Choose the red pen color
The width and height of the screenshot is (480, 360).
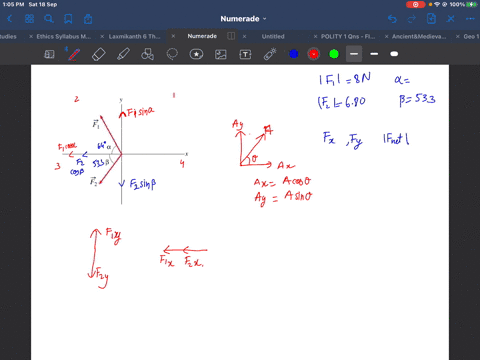pos(314,54)
